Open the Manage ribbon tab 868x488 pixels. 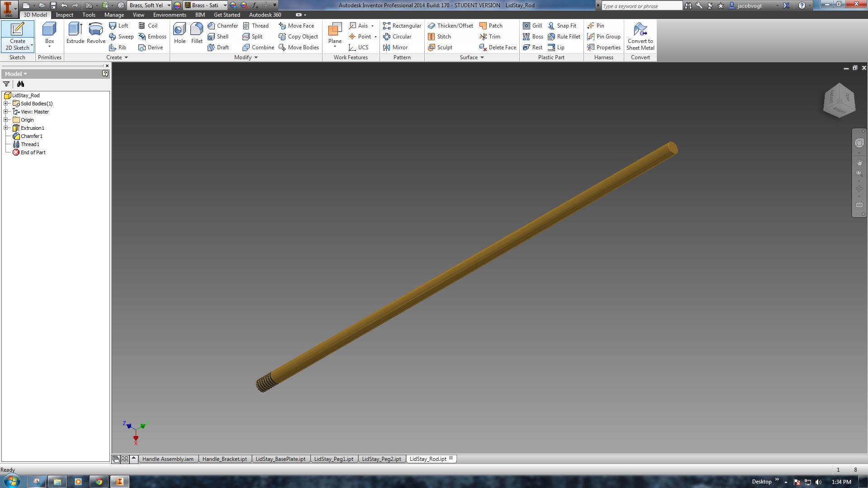pos(114,15)
